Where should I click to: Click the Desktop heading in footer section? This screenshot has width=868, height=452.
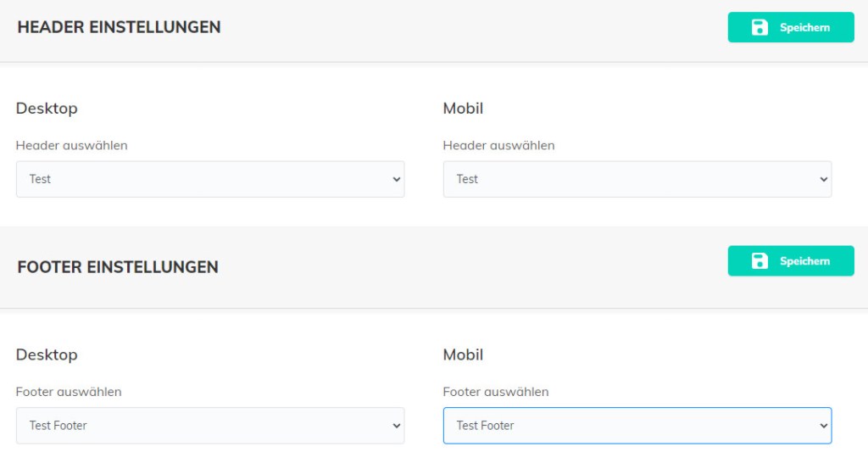point(47,354)
